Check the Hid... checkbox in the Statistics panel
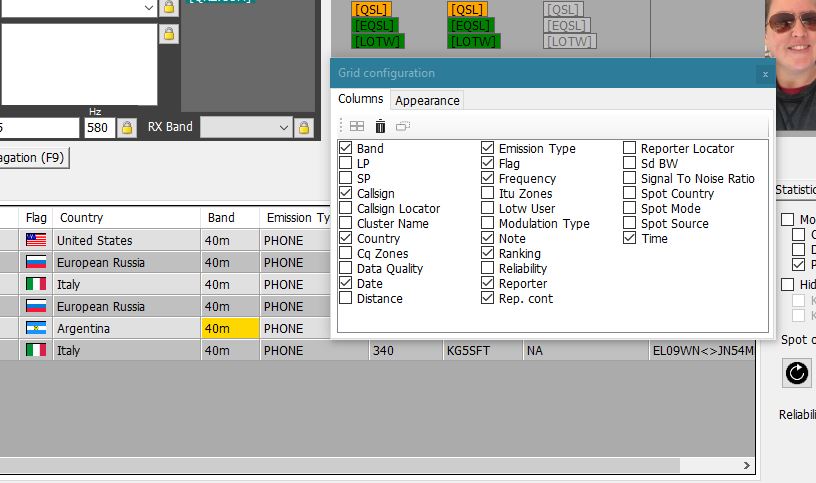This screenshot has height=483, width=816. [787, 284]
